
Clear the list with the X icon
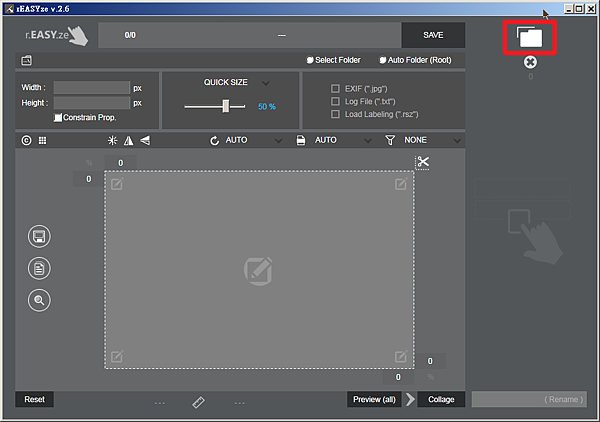[x=530, y=62]
